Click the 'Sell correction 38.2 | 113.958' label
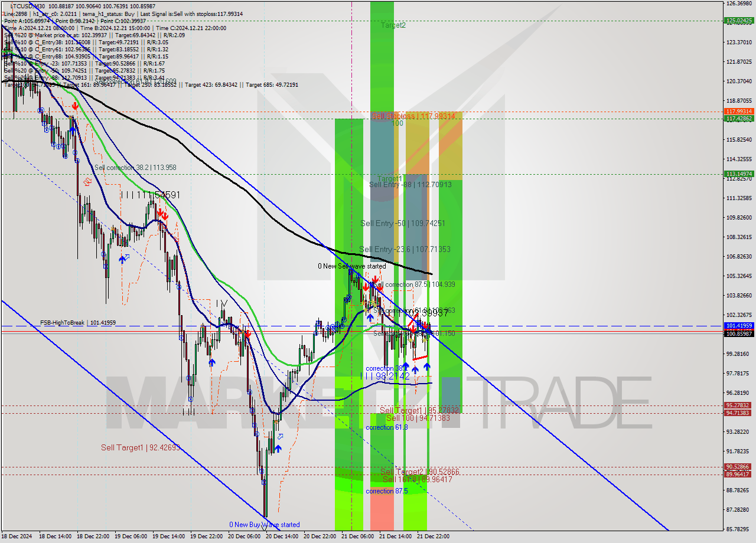This screenshot has height=543, width=756. [135, 168]
